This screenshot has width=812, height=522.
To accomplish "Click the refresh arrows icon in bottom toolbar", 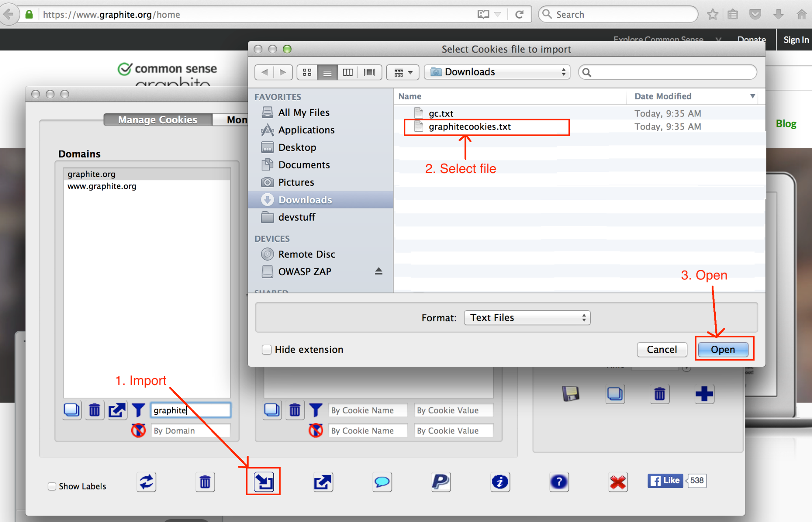I will tap(146, 482).
